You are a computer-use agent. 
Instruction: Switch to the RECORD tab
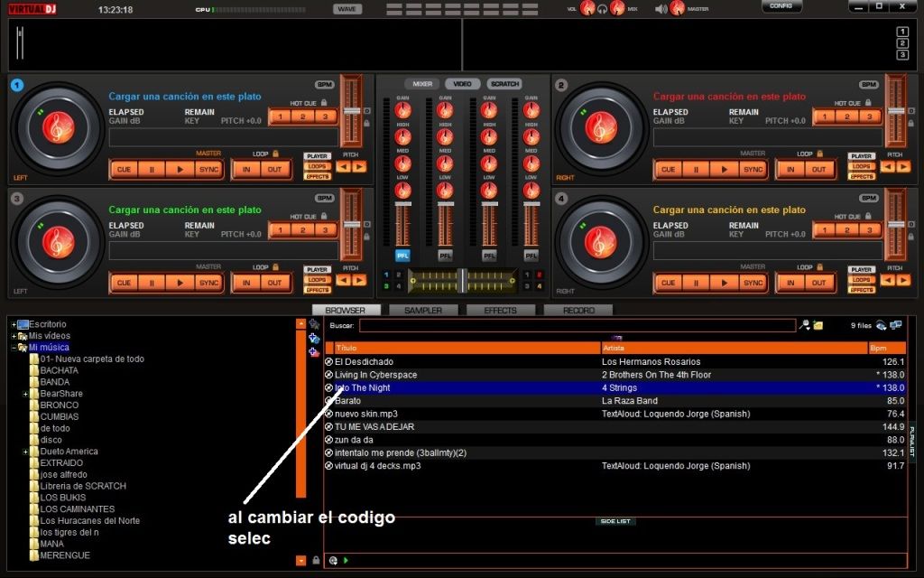578,311
